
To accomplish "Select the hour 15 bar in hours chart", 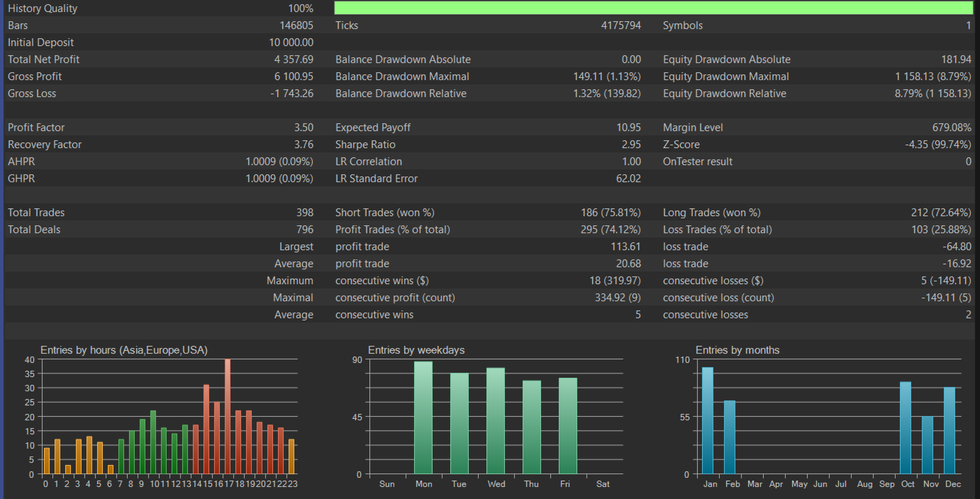I will point(206,430).
